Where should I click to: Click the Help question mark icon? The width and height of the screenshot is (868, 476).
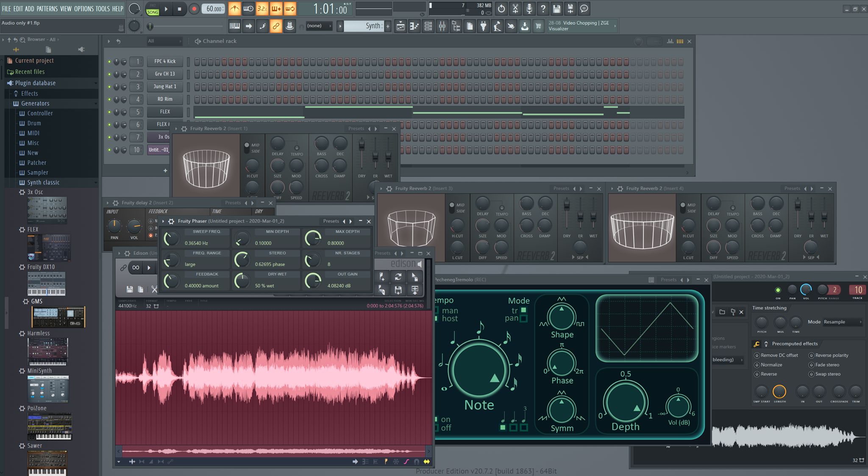pyautogui.click(x=543, y=8)
